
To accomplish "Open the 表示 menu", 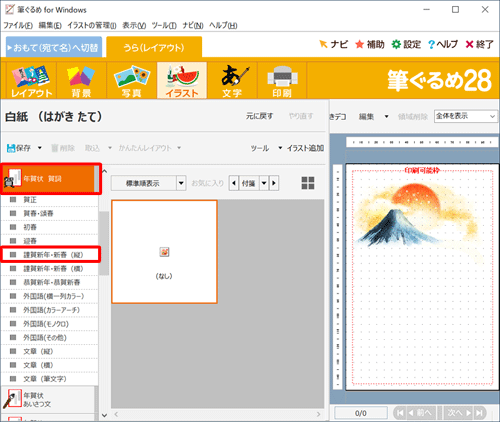I will pos(134,25).
